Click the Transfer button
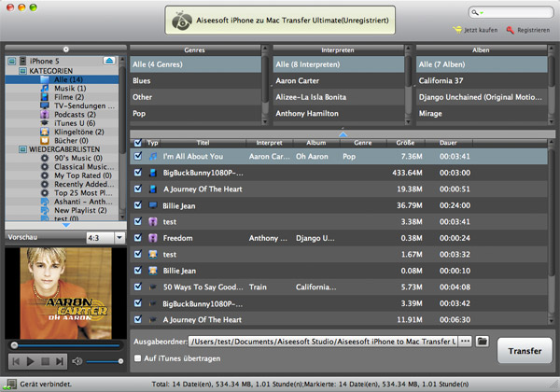This screenshot has width=560, height=392. (525, 351)
